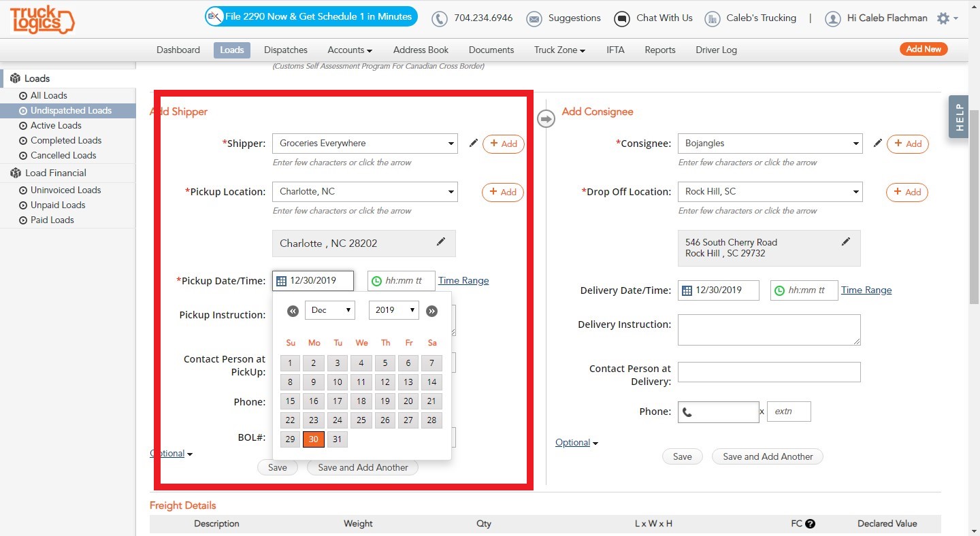The width and height of the screenshot is (980, 536).
Task: Open the 2019 year dropdown
Action: coord(394,310)
